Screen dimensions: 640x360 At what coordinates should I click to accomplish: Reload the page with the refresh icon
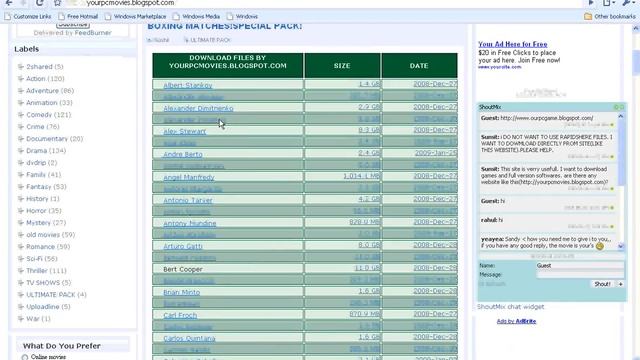tap(40, 3)
